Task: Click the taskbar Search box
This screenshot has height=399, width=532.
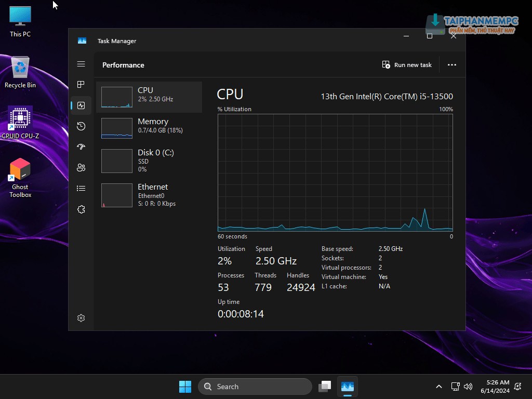Action: [255, 387]
